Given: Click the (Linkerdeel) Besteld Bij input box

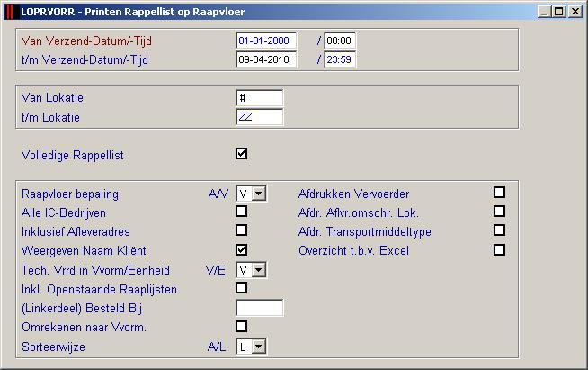Looking at the screenshot, I should coord(260,308).
